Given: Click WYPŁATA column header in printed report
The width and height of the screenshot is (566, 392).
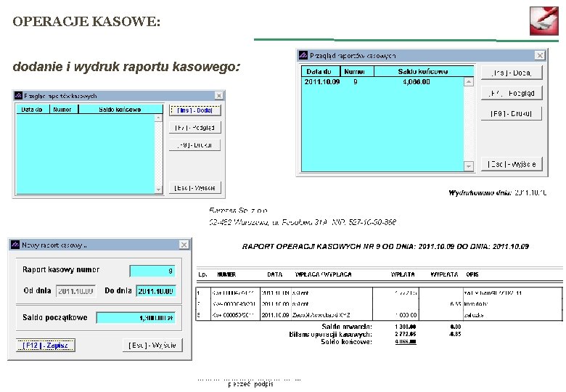Looking at the screenshot, I should click(x=444, y=274).
